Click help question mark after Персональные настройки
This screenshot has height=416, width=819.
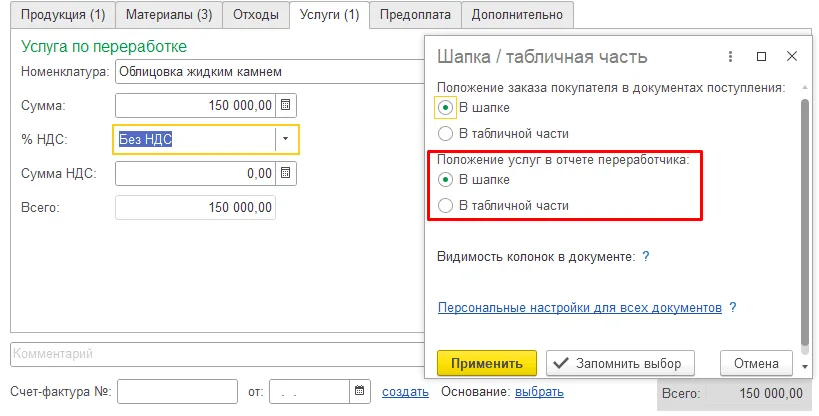tap(733, 307)
